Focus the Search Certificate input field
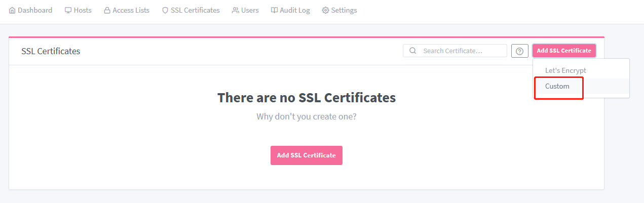The height and width of the screenshot is (203, 644). [x=461, y=51]
